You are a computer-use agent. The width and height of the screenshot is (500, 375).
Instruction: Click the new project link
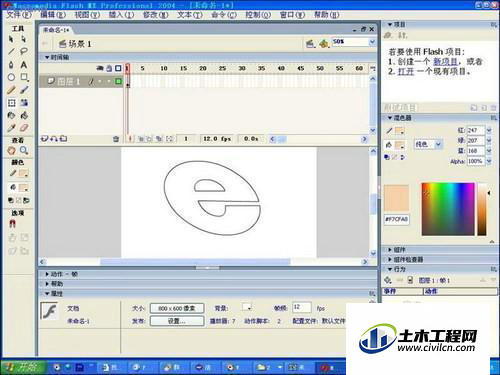[x=445, y=61]
